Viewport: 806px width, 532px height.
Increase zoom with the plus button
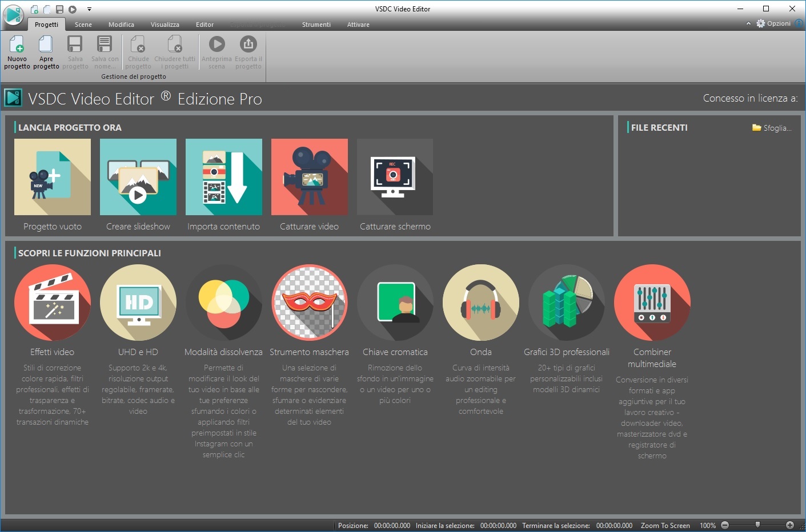click(x=790, y=525)
